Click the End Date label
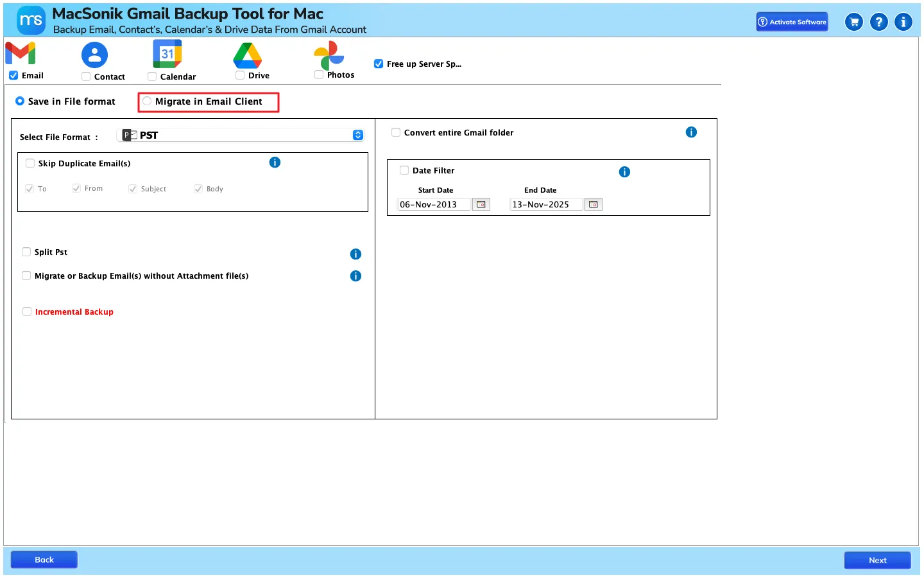 tap(540, 190)
